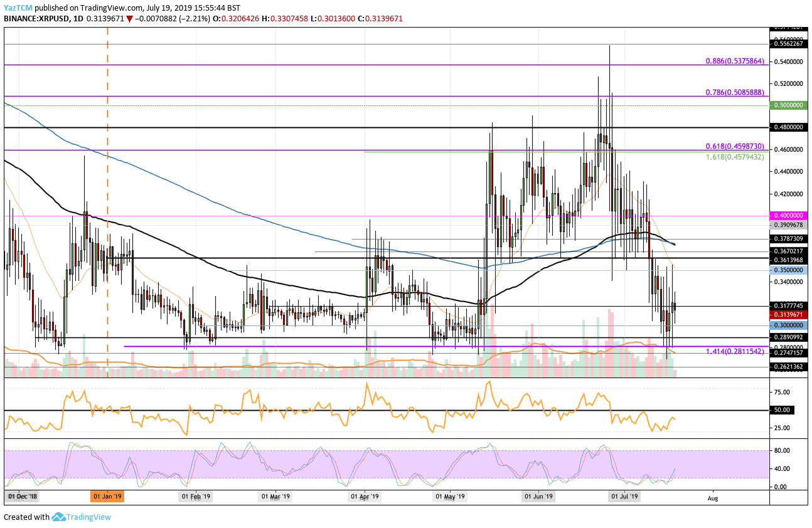Click the 0.4400000 price axis label
The width and height of the screenshot is (812, 528).
pyautogui.click(x=788, y=171)
